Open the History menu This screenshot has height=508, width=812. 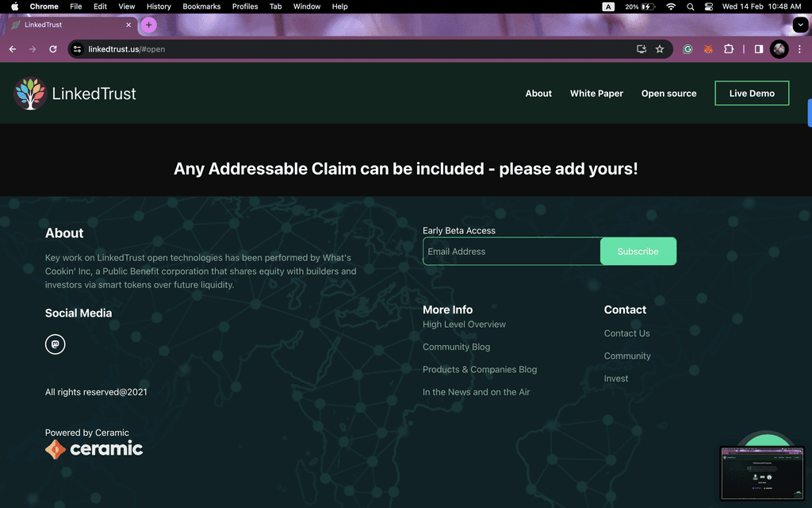click(159, 6)
